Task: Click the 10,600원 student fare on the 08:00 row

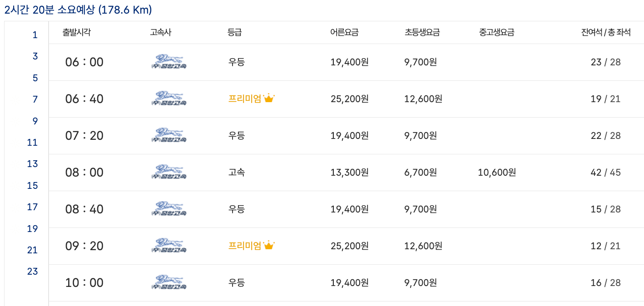Action: pyautogui.click(x=497, y=173)
